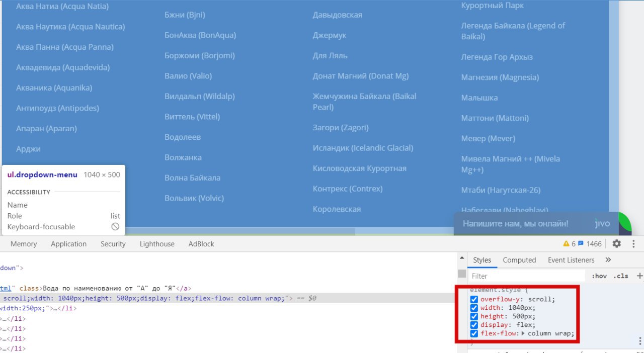Open the Кисловодская Курортная link
The image size is (644, 353).
tap(360, 168)
